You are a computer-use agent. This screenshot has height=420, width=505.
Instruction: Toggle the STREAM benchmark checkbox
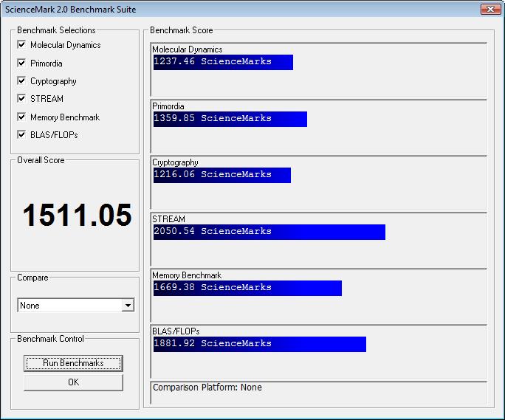coord(21,98)
